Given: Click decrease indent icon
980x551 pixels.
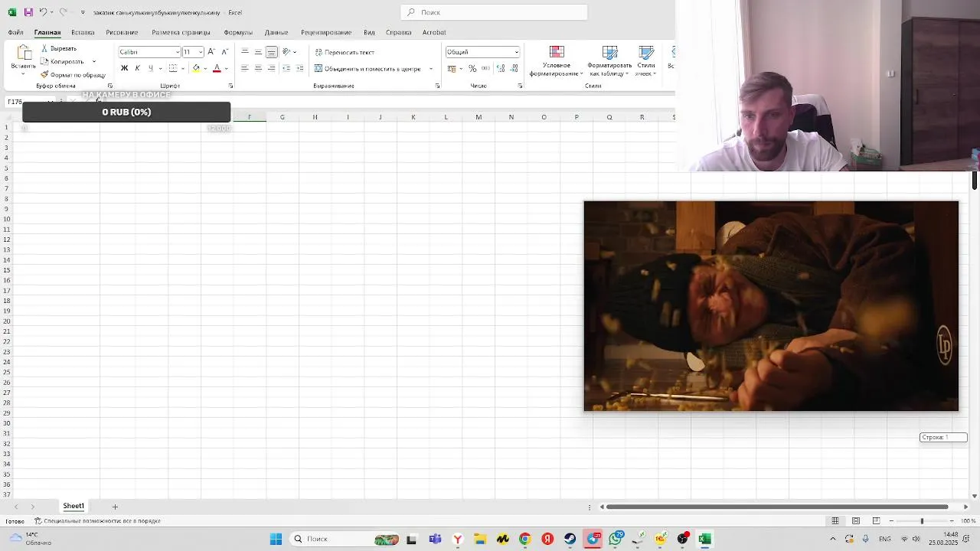Looking at the screenshot, I should click(x=286, y=68).
